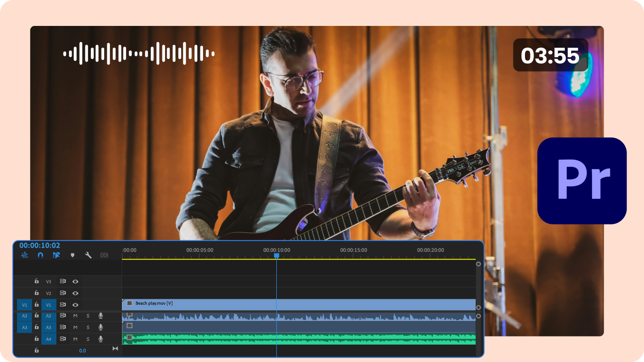Image resolution: width=644 pixels, height=362 pixels.
Task: Mute the A2 audio track
Action: [x=75, y=316]
